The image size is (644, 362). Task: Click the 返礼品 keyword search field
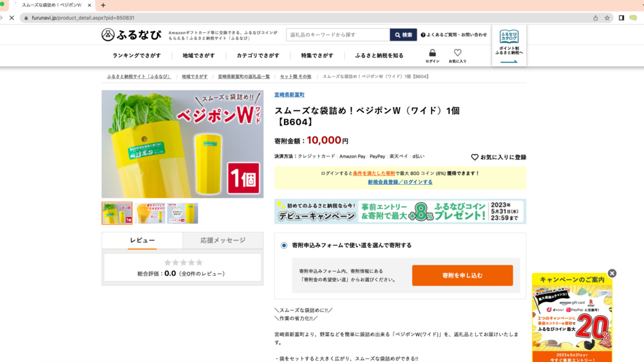[337, 35]
